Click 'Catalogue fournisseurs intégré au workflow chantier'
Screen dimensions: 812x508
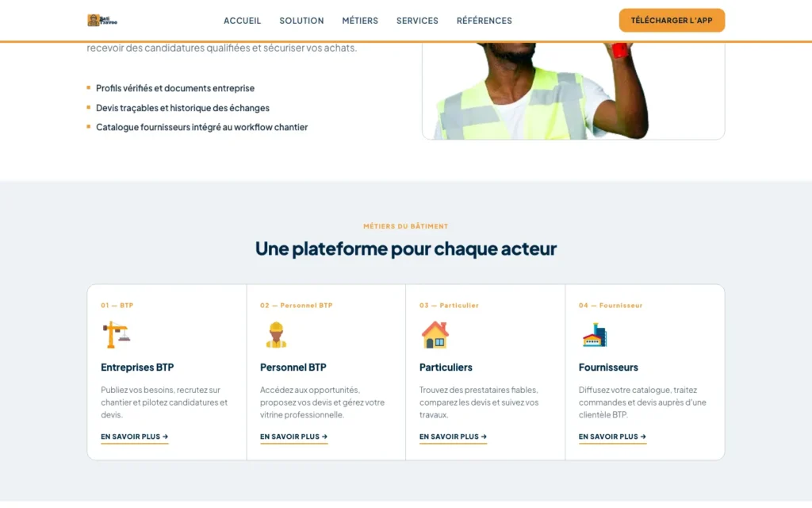tap(201, 127)
